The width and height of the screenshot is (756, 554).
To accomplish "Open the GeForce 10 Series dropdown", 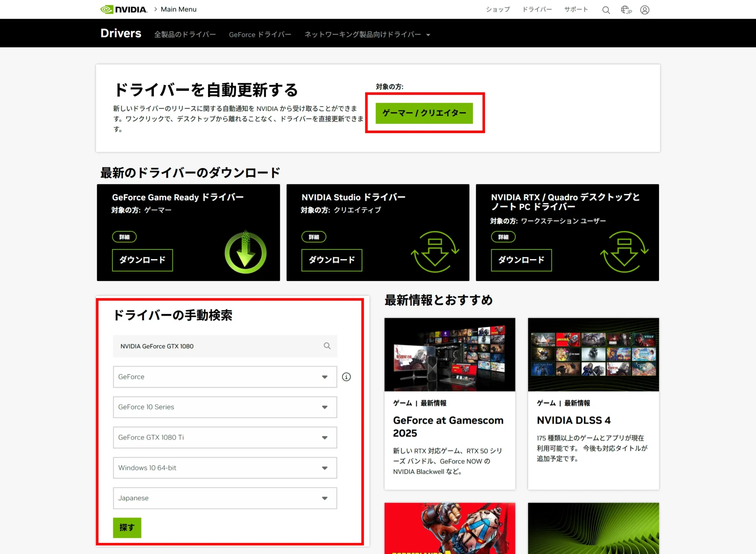I will [x=225, y=407].
